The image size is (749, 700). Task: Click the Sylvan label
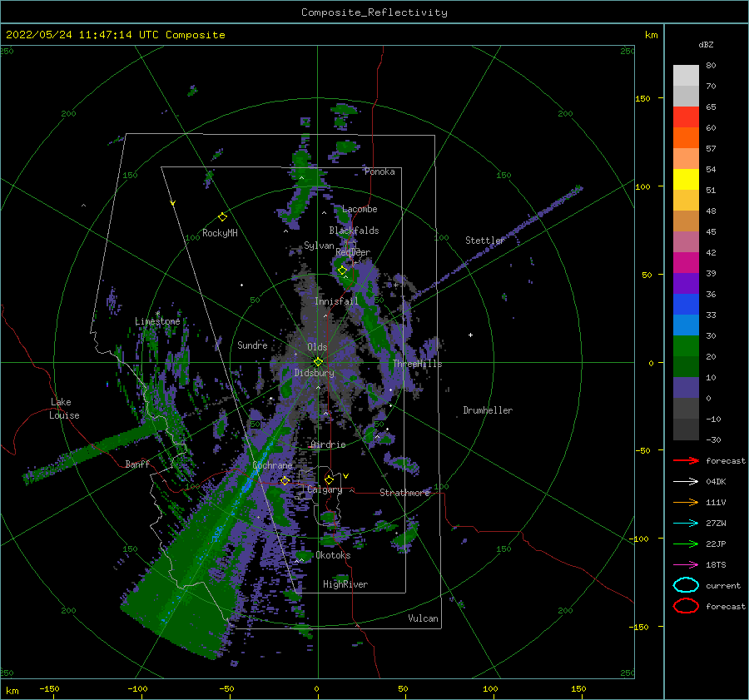(319, 246)
